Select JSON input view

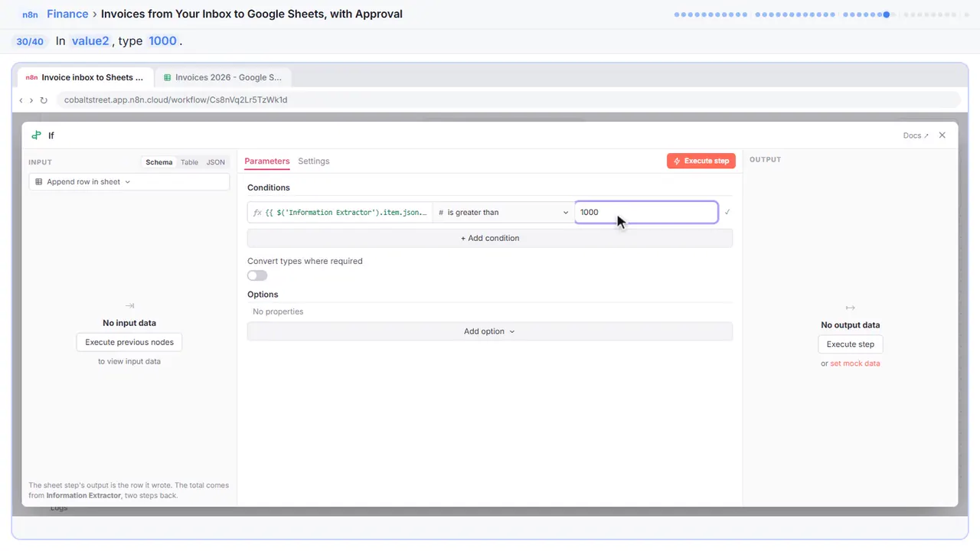[216, 162]
